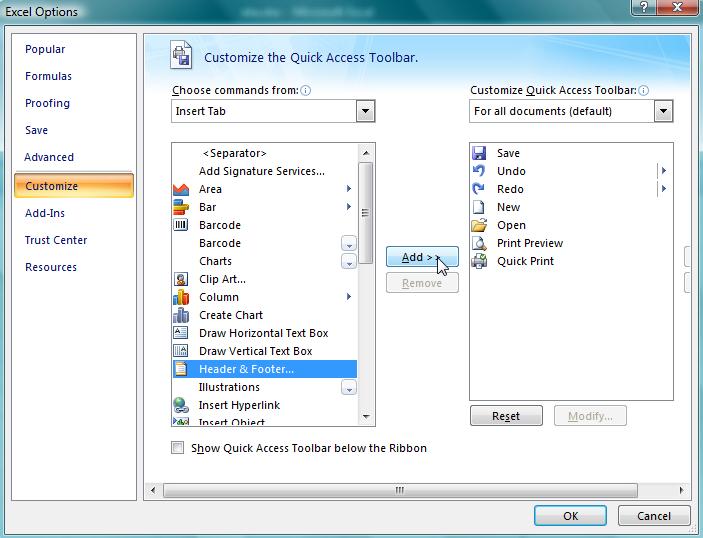Click the New document icon
Viewport: 703px width, 538px height.
point(479,207)
